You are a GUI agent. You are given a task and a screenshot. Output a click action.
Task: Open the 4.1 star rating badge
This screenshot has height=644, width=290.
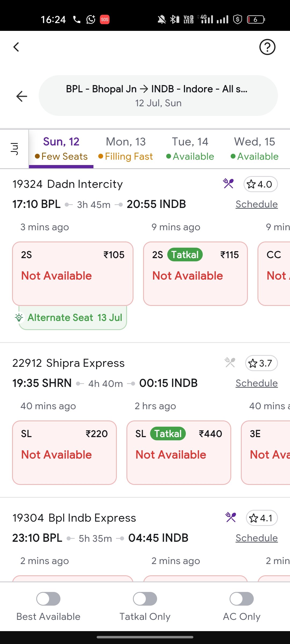pos(262,518)
